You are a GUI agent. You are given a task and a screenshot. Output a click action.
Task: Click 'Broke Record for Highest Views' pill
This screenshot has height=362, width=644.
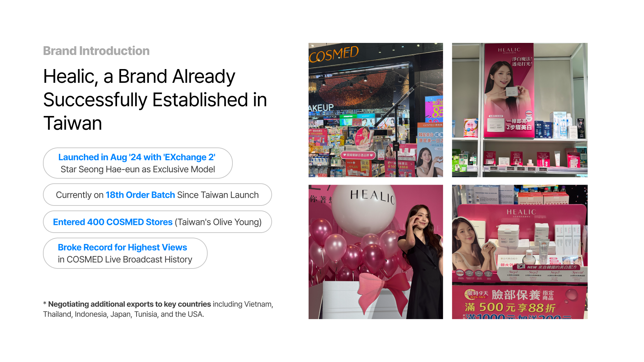tap(122, 247)
